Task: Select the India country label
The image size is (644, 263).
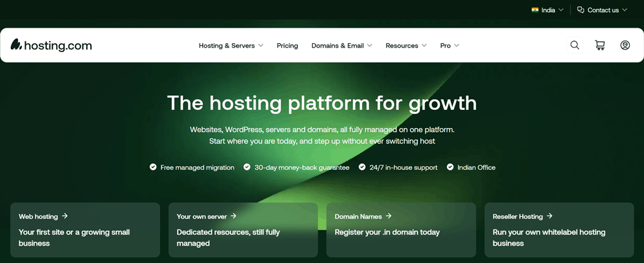Action: point(548,10)
